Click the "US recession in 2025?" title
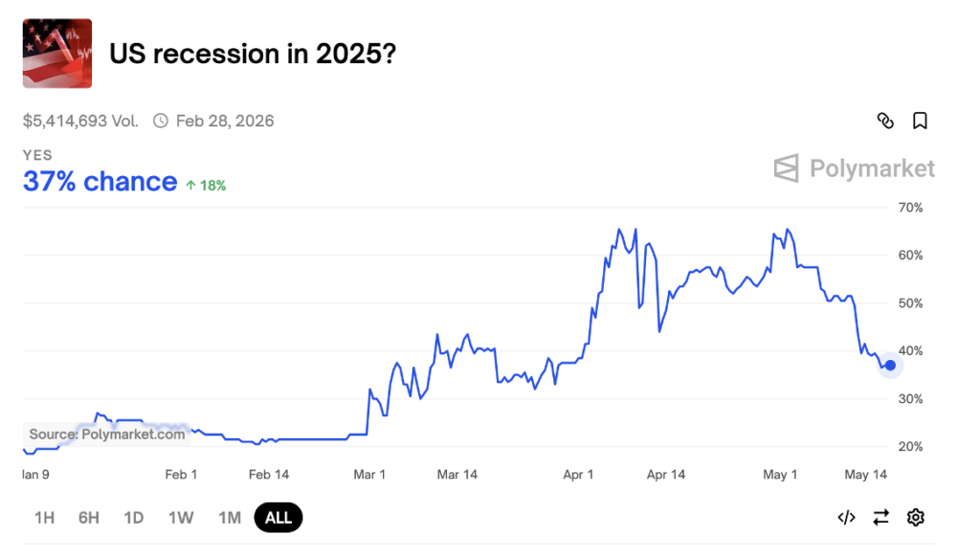The image size is (980, 558). (x=253, y=54)
